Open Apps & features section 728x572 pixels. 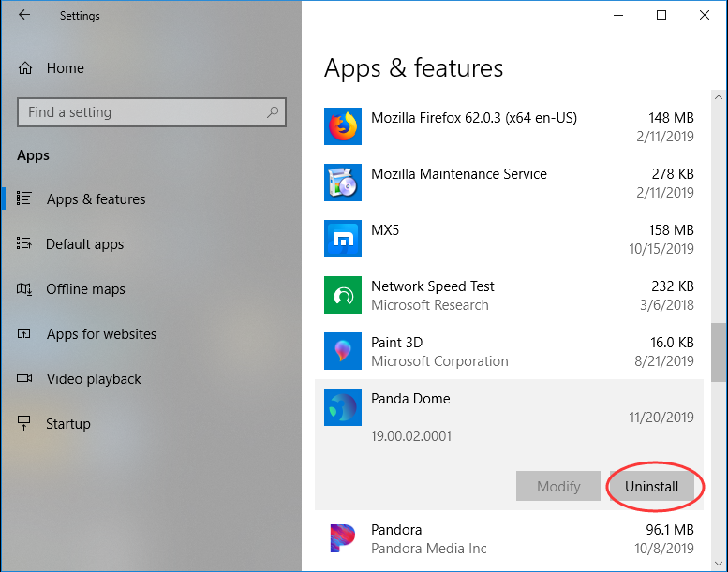pos(97,199)
